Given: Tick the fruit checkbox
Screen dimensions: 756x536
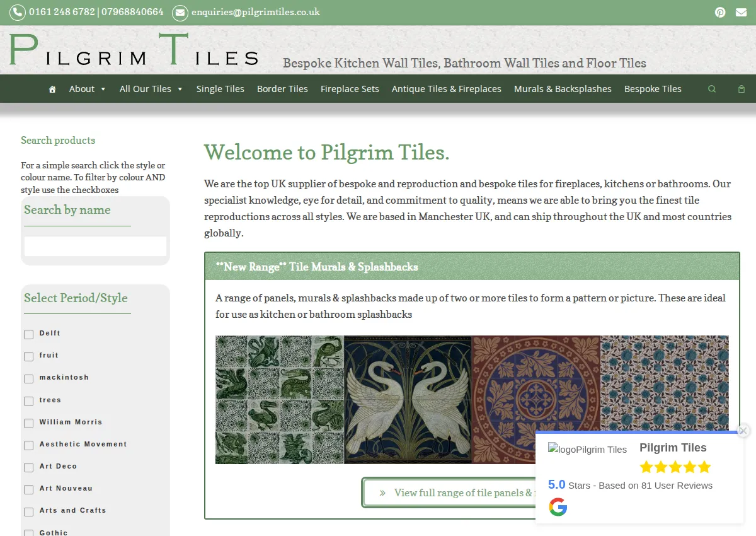Looking at the screenshot, I should click(x=28, y=356).
